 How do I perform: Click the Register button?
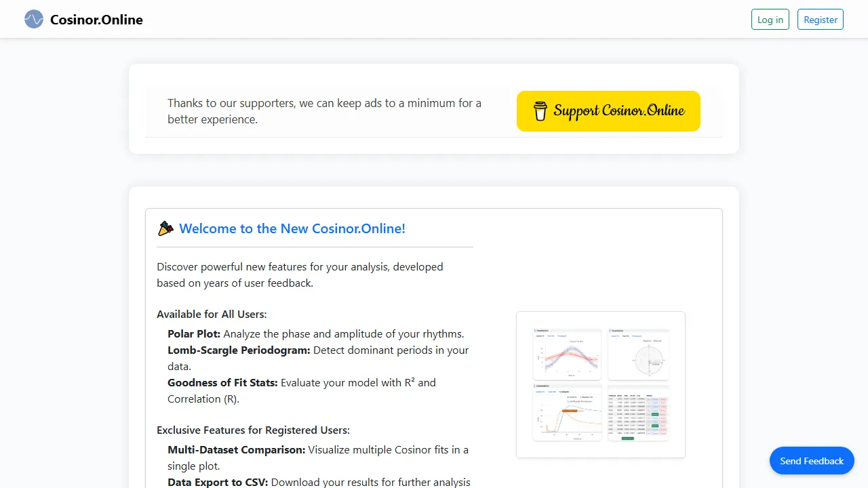820,19
